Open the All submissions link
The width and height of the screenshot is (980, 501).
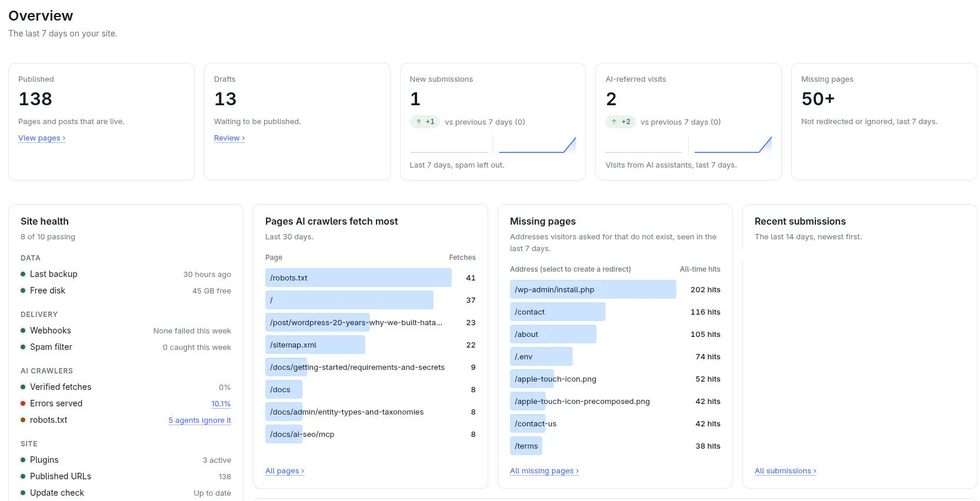tap(785, 471)
